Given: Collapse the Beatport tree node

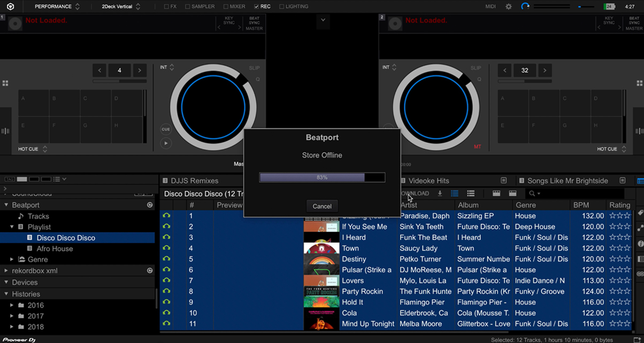Looking at the screenshot, I should click(6, 205).
